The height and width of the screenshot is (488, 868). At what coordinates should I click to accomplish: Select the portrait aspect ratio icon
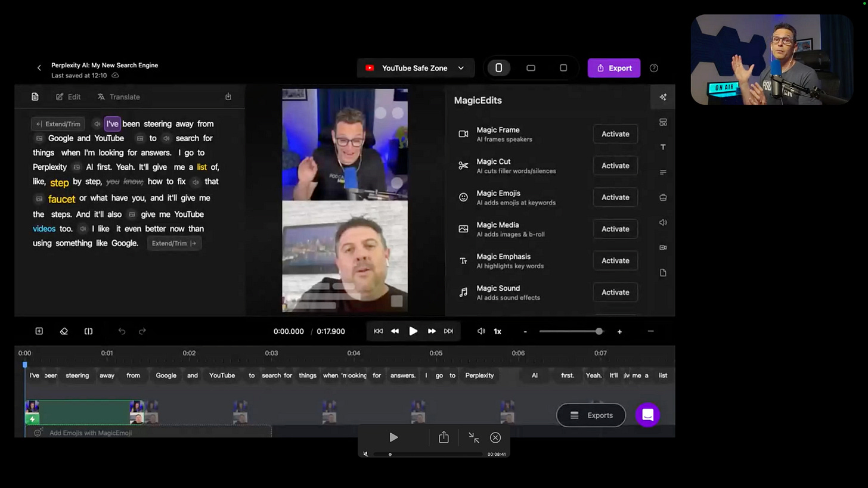tap(499, 68)
